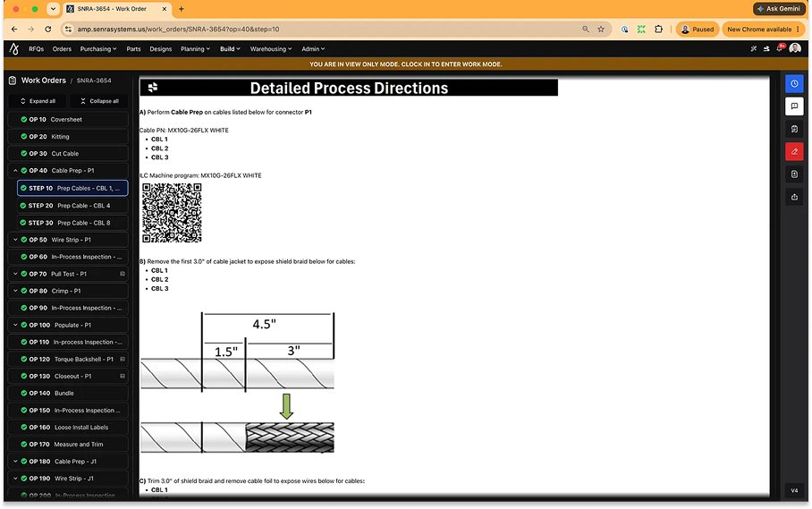Click the ILC machine program QR code

[x=172, y=213]
